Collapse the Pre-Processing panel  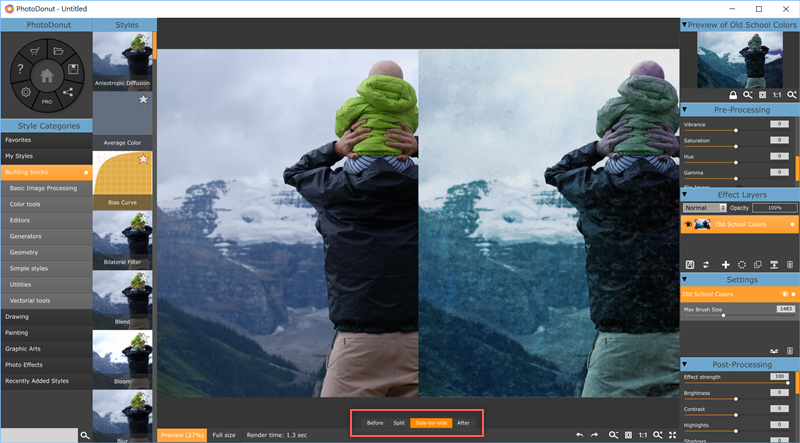pos(684,110)
